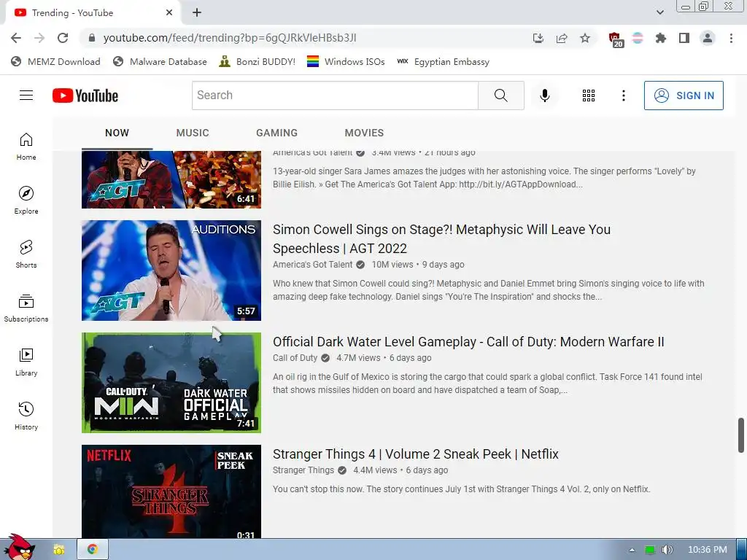The width and height of the screenshot is (747, 560).
Task: Open Official Dark Water Level Gameplay title
Action: click(468, 342)
